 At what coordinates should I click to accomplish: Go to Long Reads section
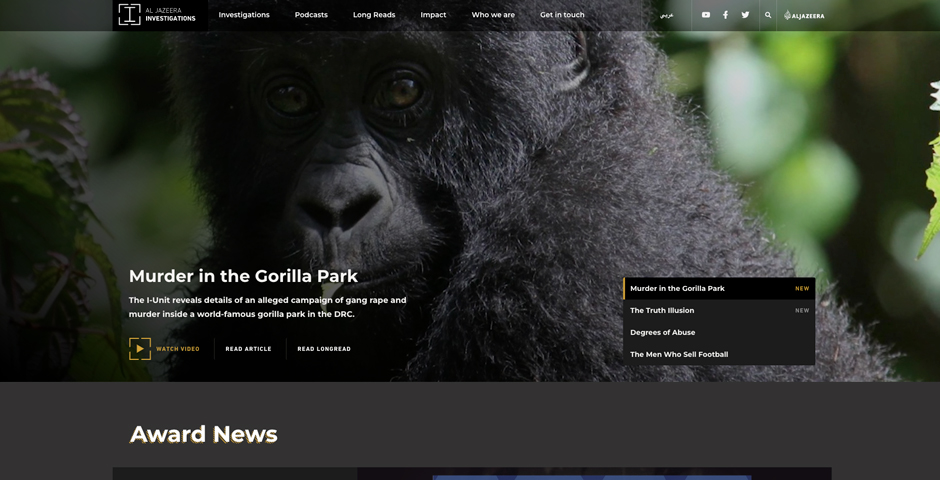point(374,15)
